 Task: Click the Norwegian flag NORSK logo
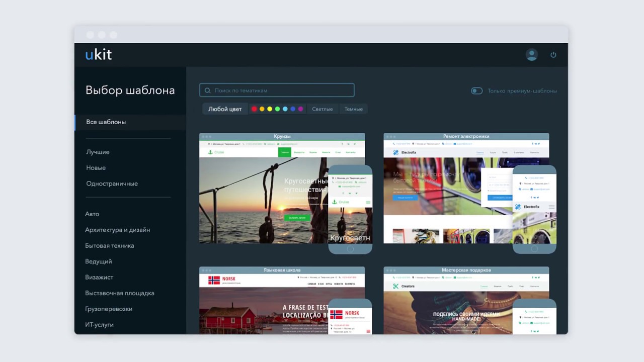(214, 280)
